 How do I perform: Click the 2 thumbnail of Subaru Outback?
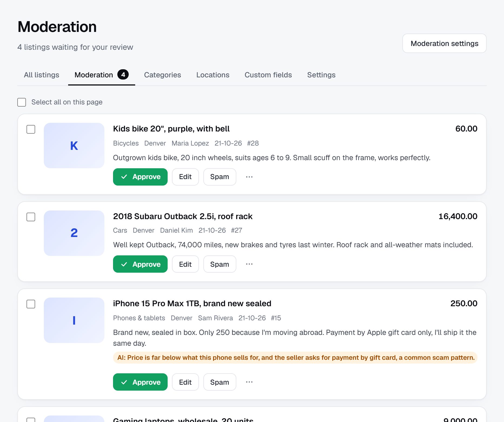pos(74,233)
